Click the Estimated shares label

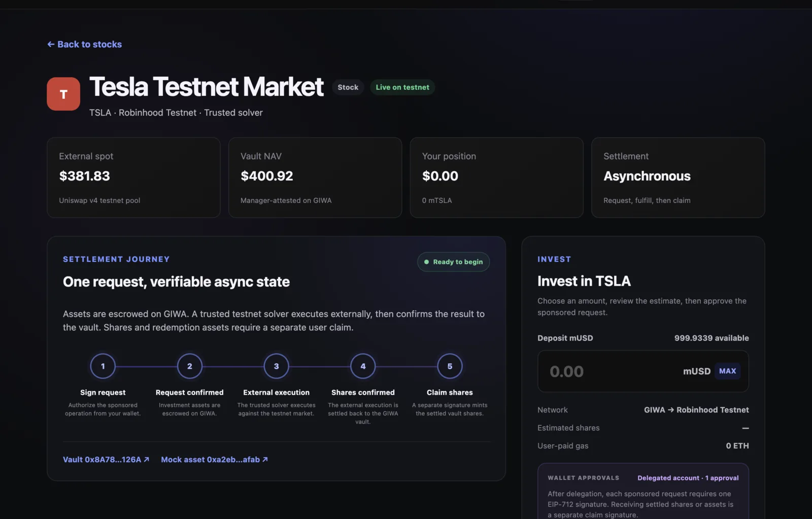tap(568, 428)
